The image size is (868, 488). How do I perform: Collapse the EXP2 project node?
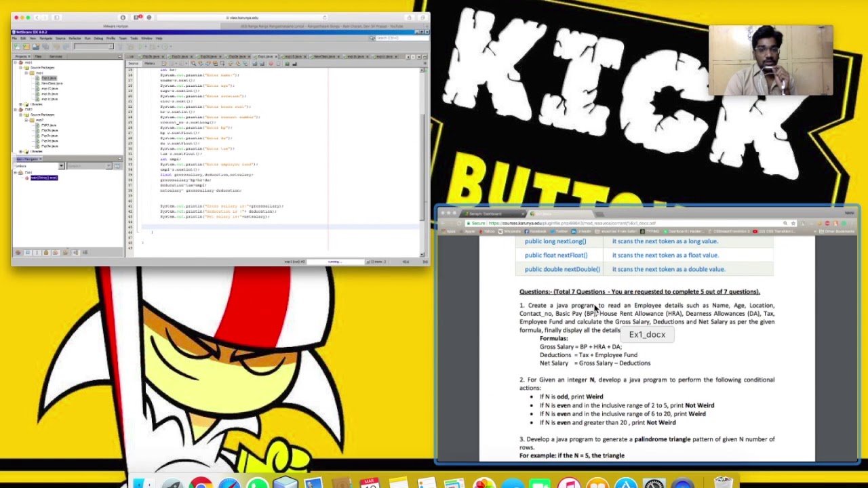(16, 110)
